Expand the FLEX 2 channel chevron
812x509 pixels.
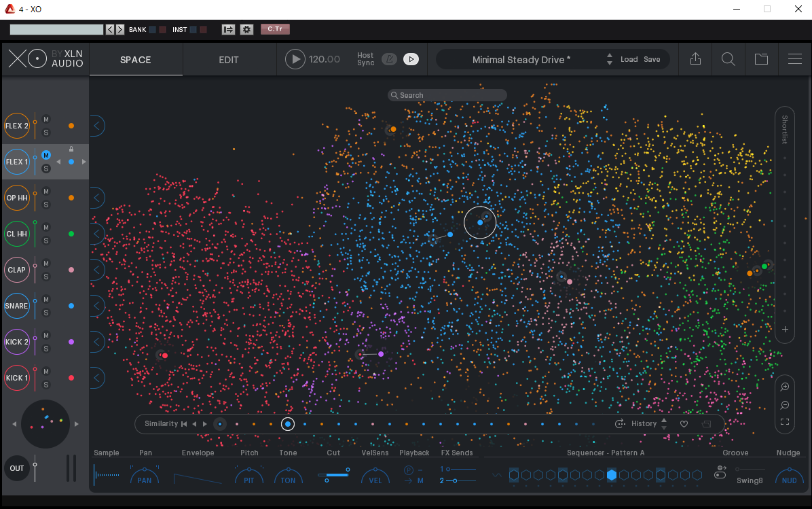point(97,126)
